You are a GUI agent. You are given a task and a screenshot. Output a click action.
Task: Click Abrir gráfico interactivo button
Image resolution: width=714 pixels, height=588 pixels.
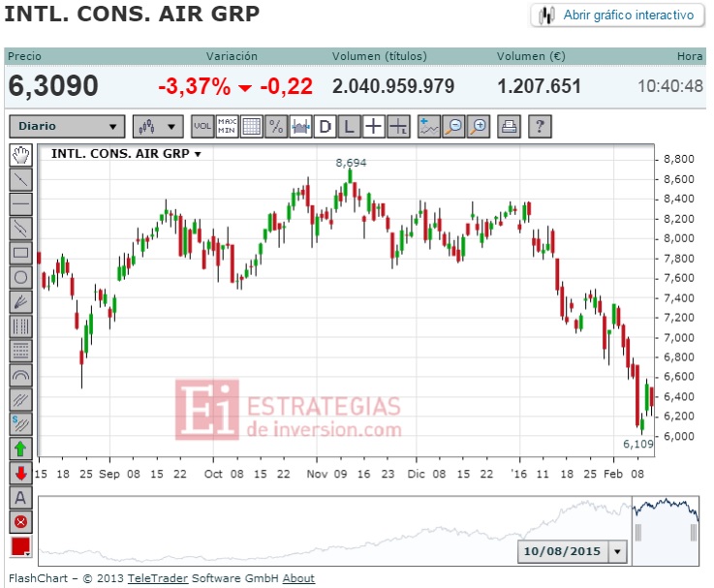(618, 15)
